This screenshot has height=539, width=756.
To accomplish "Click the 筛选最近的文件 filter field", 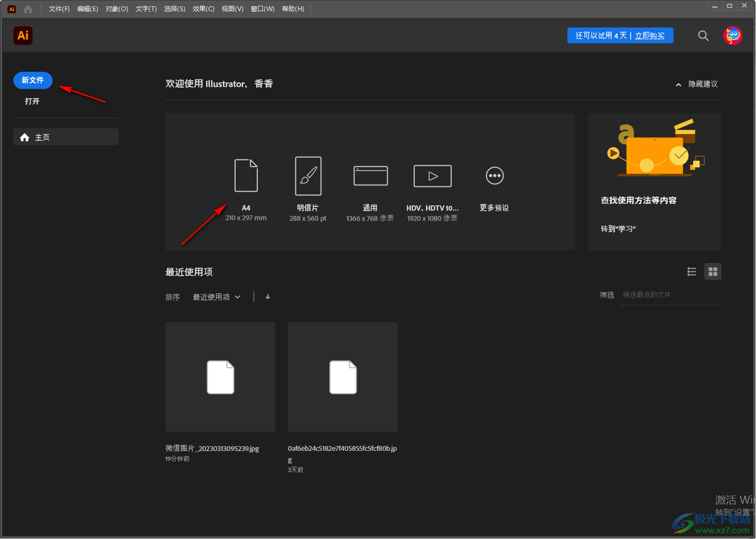I will [x=670, y=295].
